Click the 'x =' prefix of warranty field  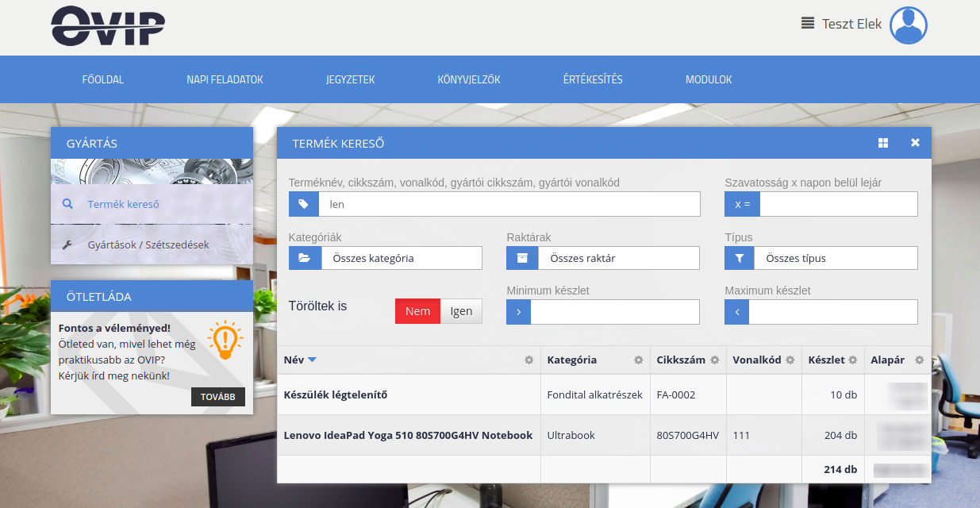(x=742, y=204)
